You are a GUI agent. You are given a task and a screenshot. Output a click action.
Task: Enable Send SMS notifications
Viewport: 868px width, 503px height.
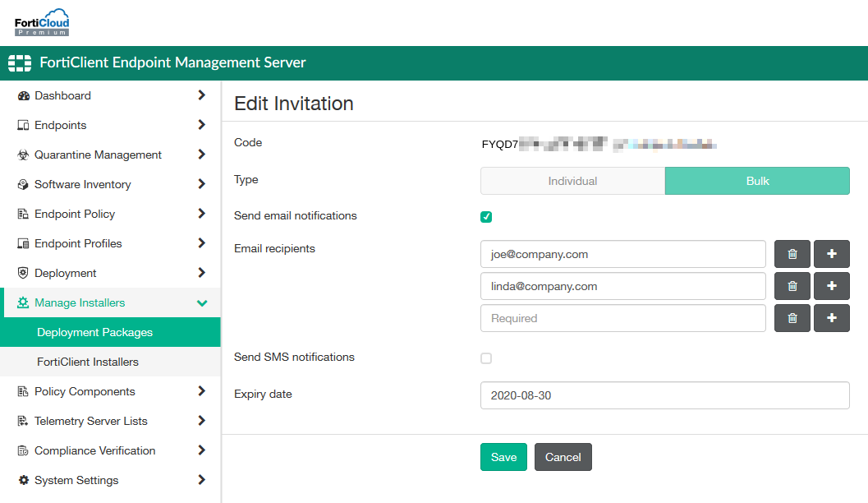point(486,358)
